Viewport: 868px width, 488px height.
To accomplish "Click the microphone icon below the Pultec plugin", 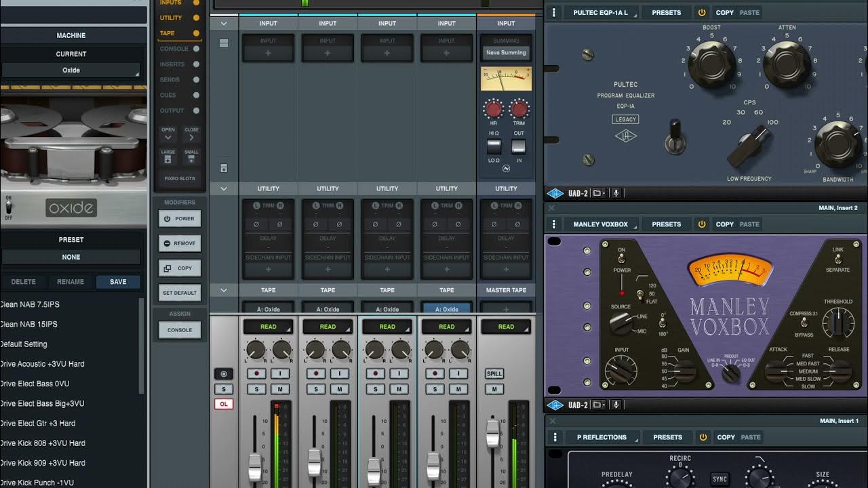I will coord(616,193).
